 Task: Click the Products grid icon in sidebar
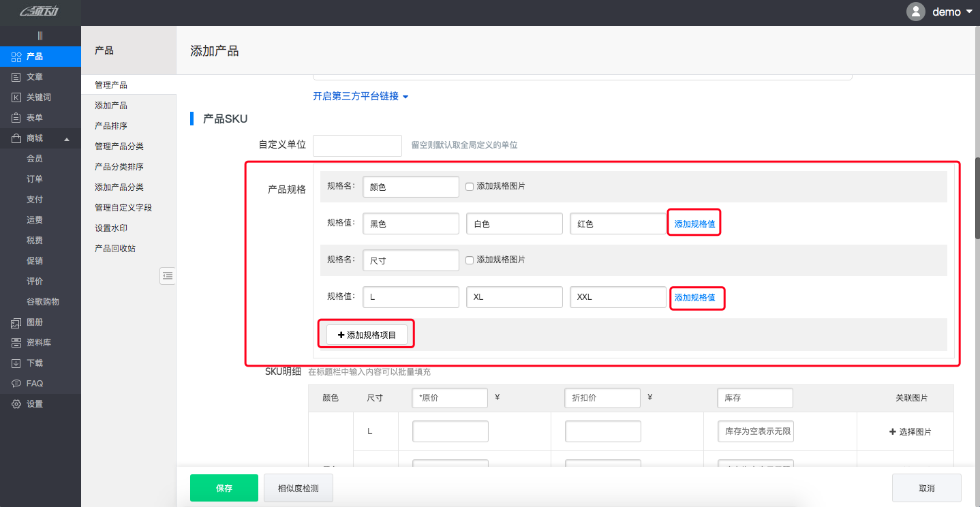[x=17, y=57]
